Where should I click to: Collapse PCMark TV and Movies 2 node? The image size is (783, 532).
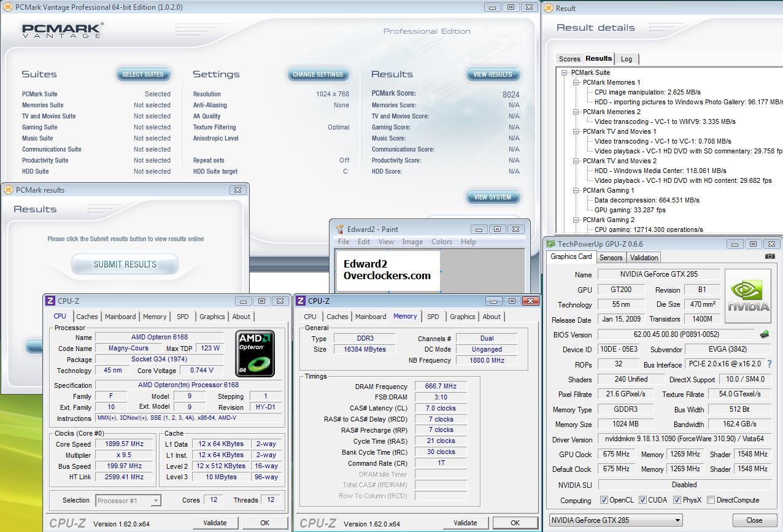[576, 161]
